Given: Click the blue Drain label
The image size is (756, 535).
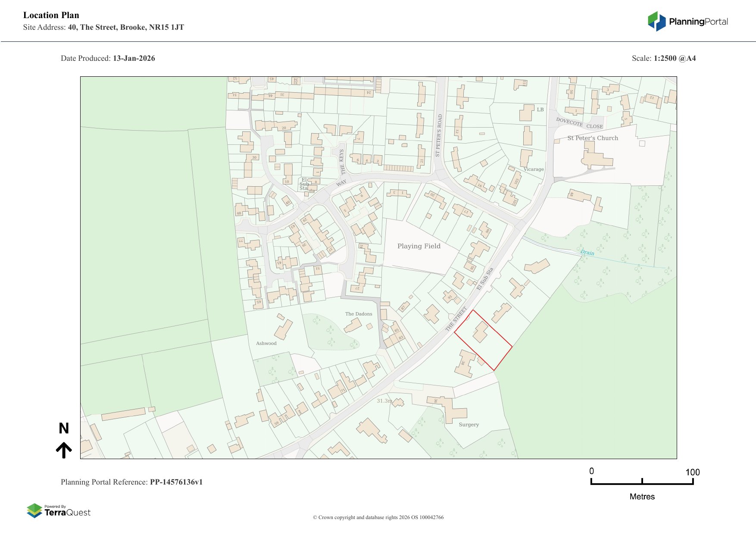Looking at the screenshot, I should tap(587, 253).
